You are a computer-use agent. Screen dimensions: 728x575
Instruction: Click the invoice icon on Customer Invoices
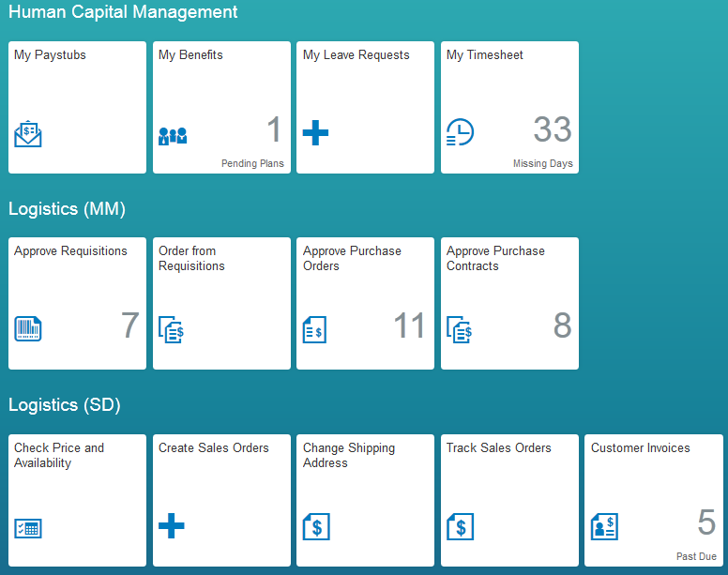click(604, 526)
